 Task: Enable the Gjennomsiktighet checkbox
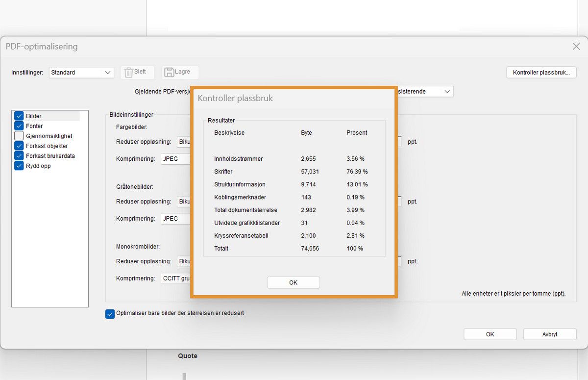coord(19,136)
